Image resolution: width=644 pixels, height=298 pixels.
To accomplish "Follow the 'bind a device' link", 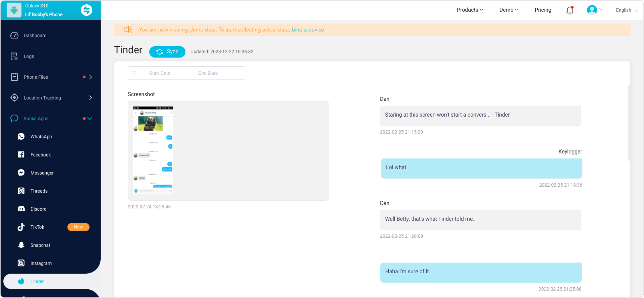I will coord(308,30).
